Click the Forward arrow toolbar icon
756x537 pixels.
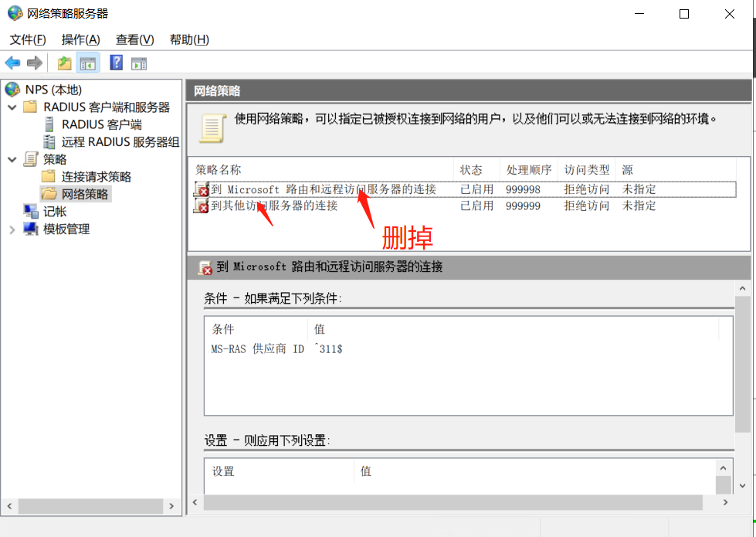point(35,63)
